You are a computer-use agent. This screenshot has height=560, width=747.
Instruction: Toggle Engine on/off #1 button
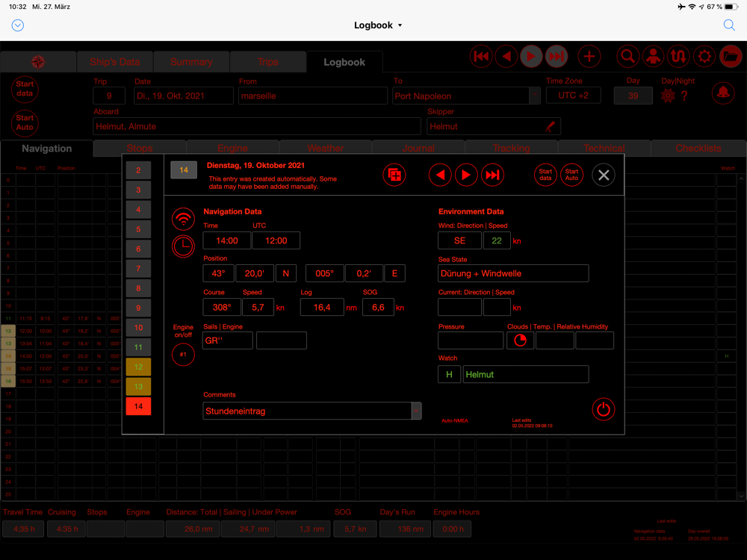183,355
